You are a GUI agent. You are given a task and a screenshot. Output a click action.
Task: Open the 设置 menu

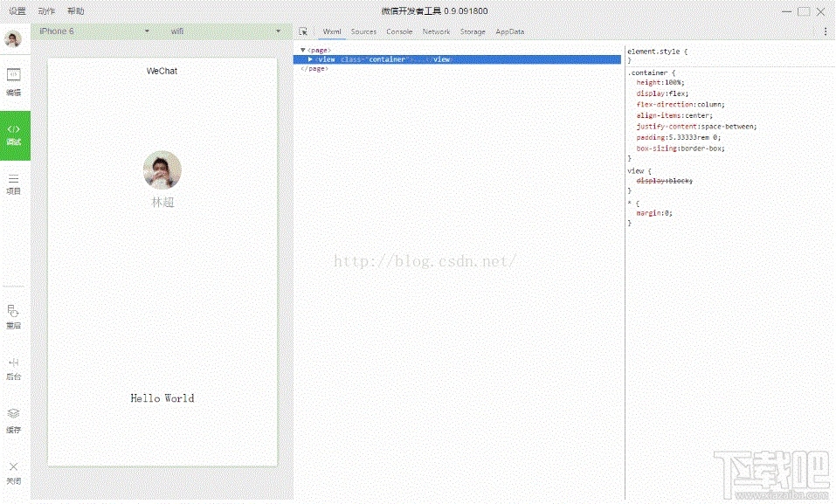point(17,11)
